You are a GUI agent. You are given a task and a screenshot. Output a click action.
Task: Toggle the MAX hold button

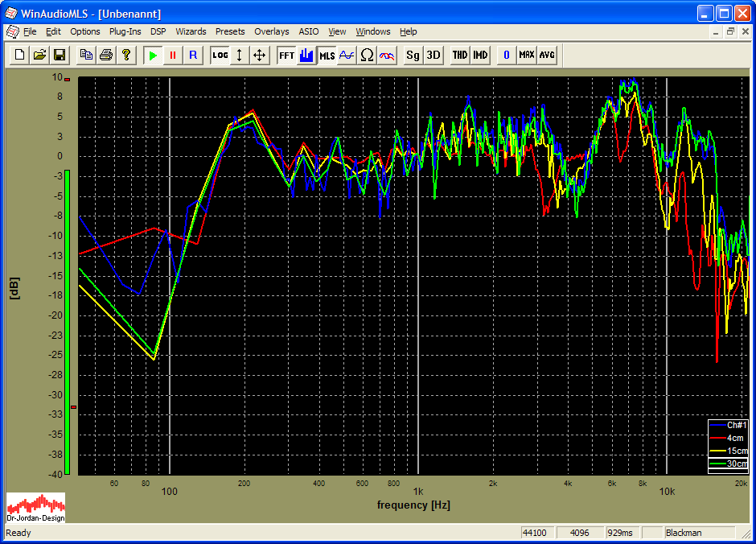[526, 55]
